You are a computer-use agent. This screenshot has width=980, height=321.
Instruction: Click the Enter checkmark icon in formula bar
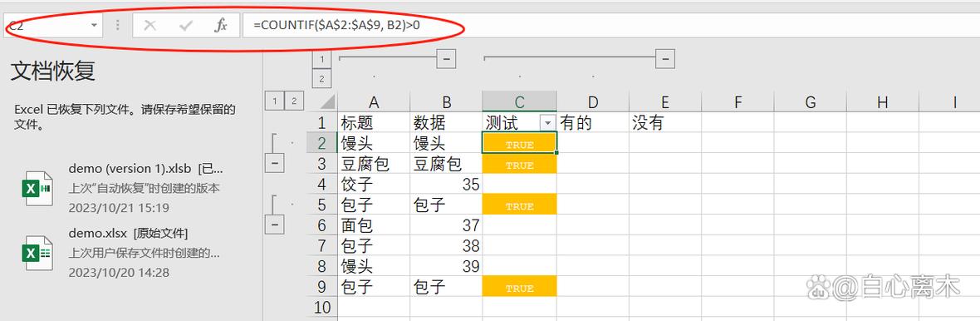point(186,26)
